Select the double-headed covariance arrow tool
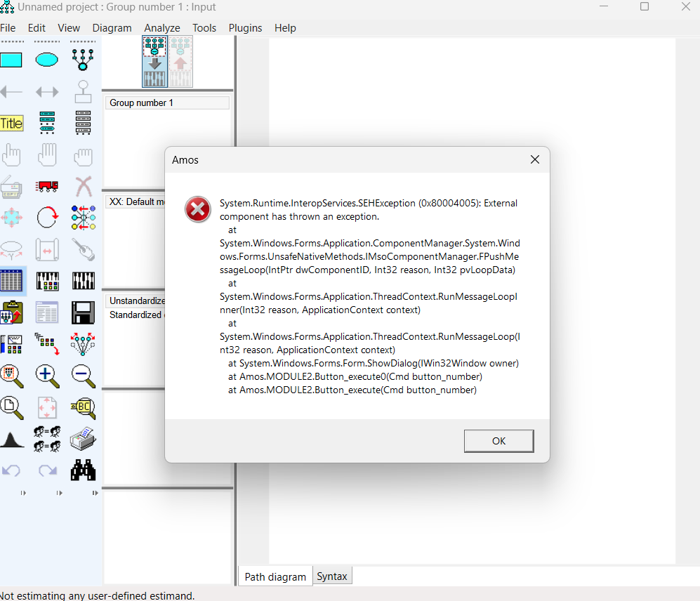The image size is (700, 601). 47,92
